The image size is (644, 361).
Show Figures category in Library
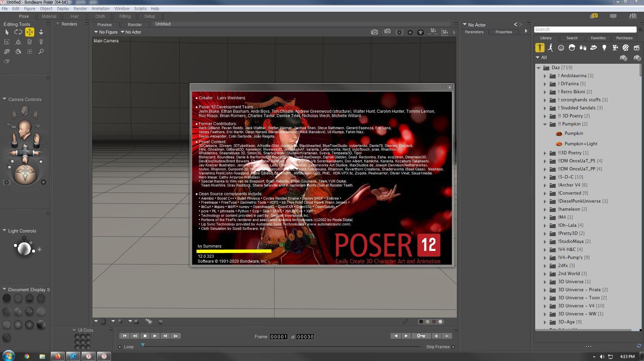pyautogui.click(x=540, y=48)
